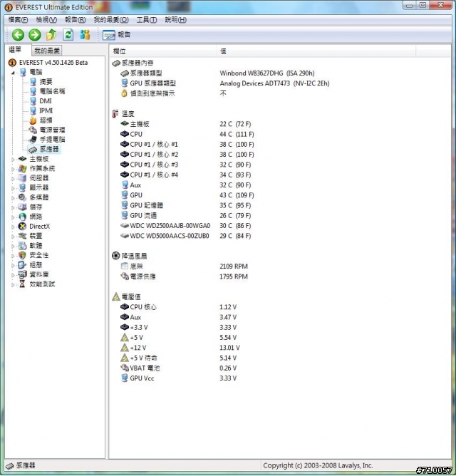The width and height of the screenshot is (456, 476).
Task: Click the green Back arrow button
Action: coord(18,35)
